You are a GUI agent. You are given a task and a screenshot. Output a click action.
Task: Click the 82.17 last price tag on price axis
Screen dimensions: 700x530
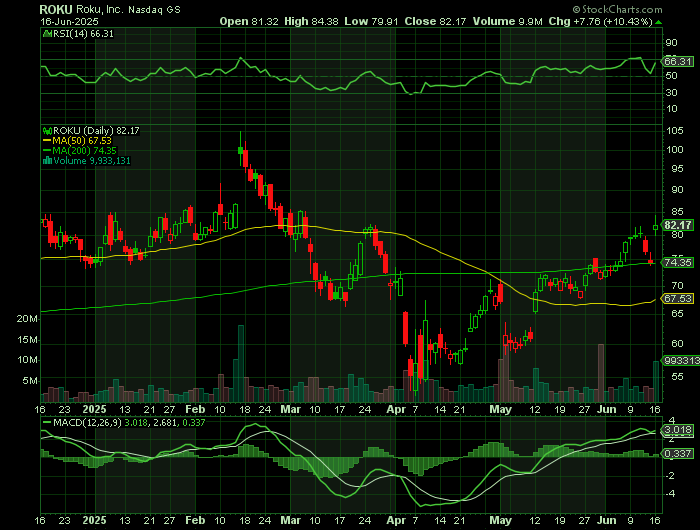(678, 225)
